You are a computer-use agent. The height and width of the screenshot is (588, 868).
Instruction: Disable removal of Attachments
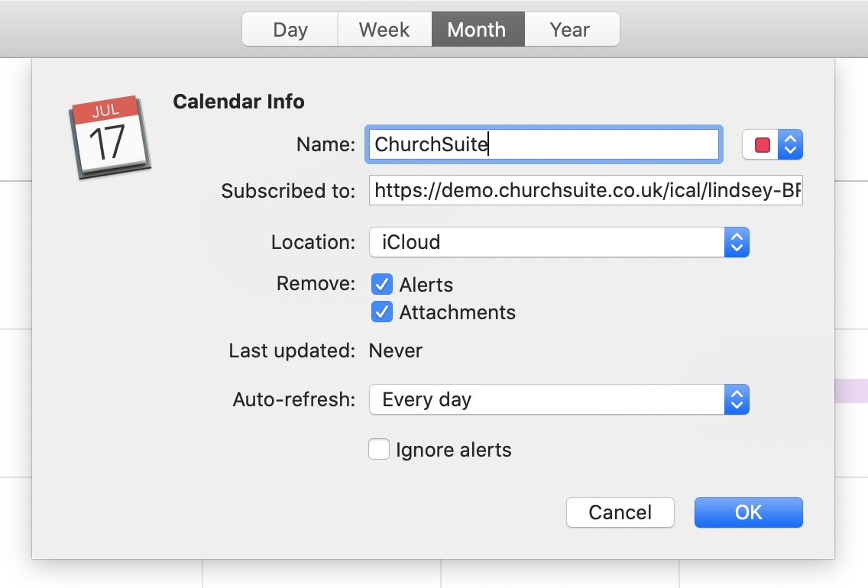click(x=382, y=312)
